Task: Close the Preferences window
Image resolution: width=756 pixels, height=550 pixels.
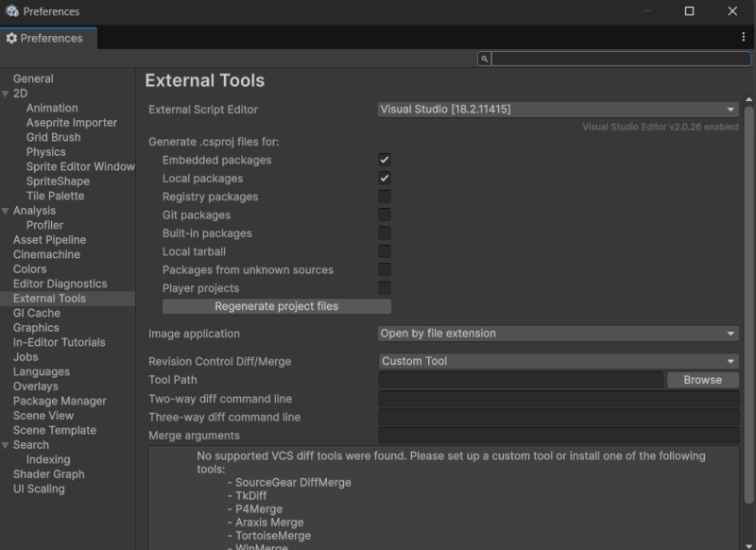Action: (731, 11)
